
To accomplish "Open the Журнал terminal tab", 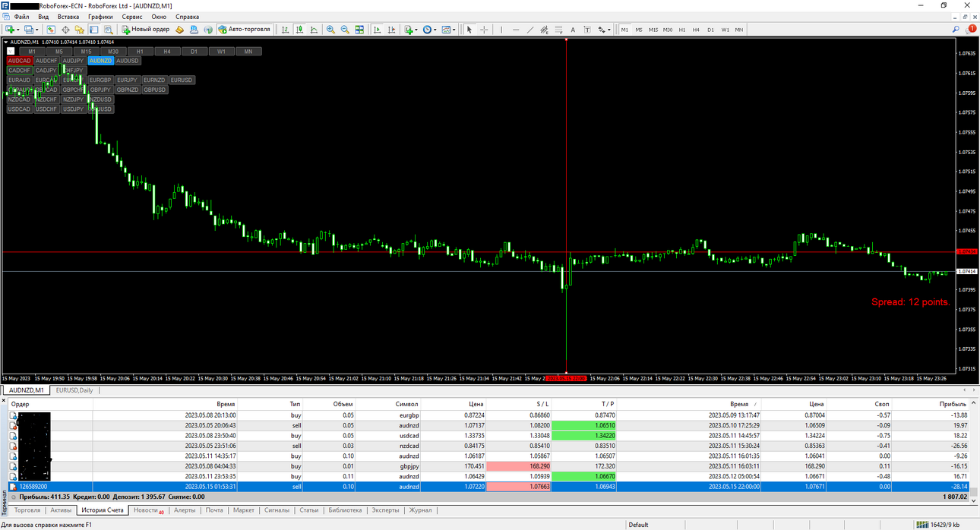I will [x=420, y=510].
